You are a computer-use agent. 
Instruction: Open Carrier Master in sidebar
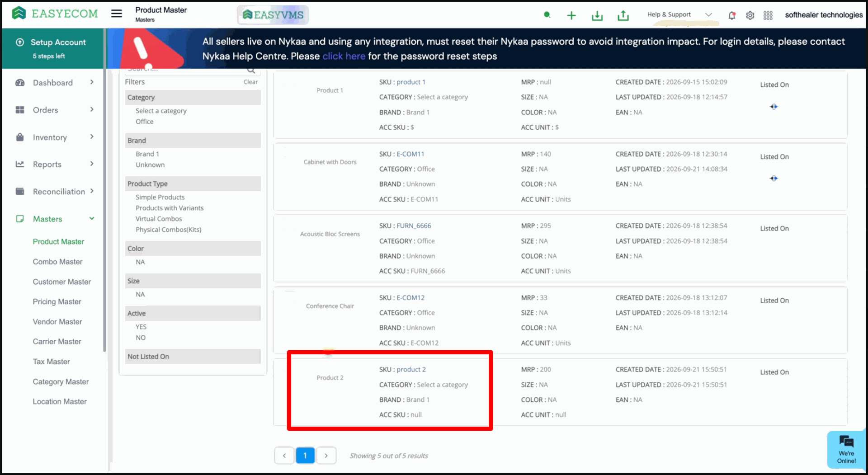(57, 342)
